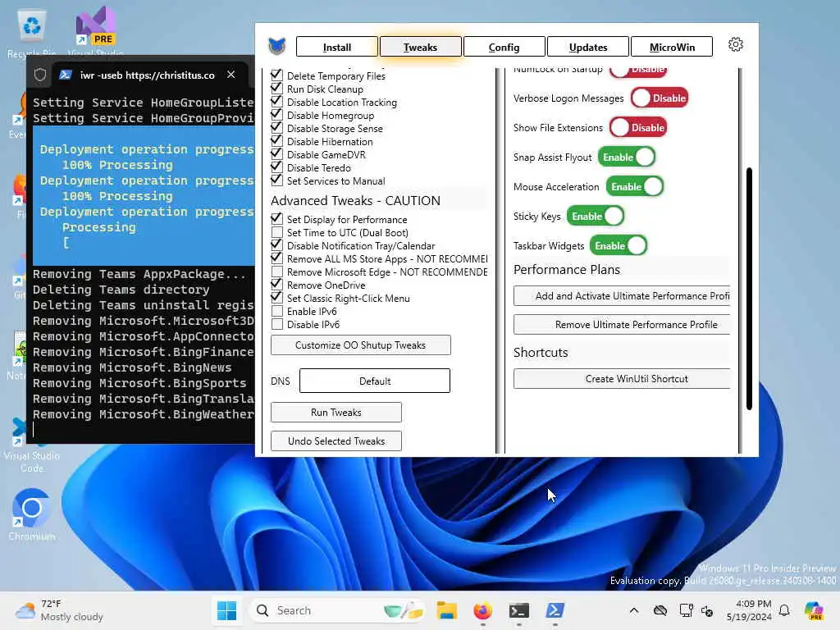
Task: Add and Activate Ultimate Performance Profile
Action: coord(623,295)
